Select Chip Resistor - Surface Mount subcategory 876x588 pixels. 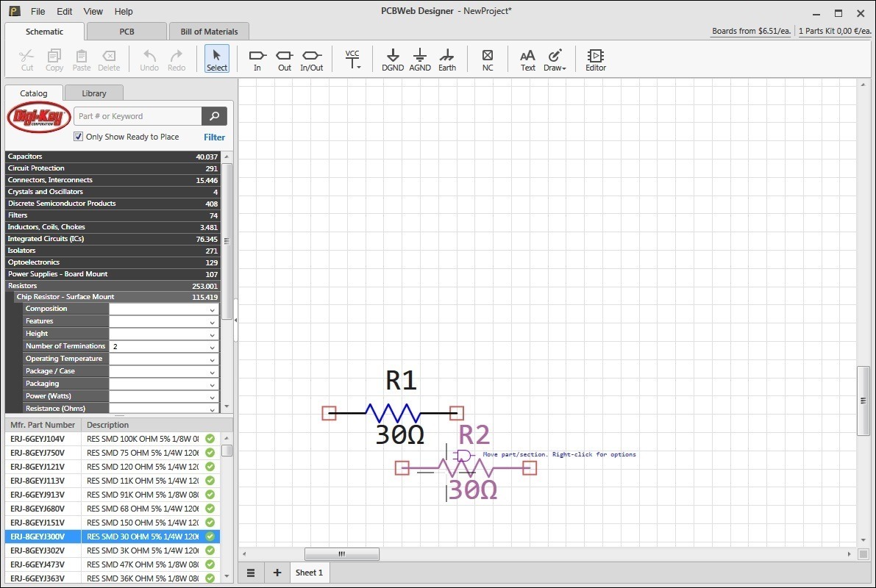coord(116,297)
